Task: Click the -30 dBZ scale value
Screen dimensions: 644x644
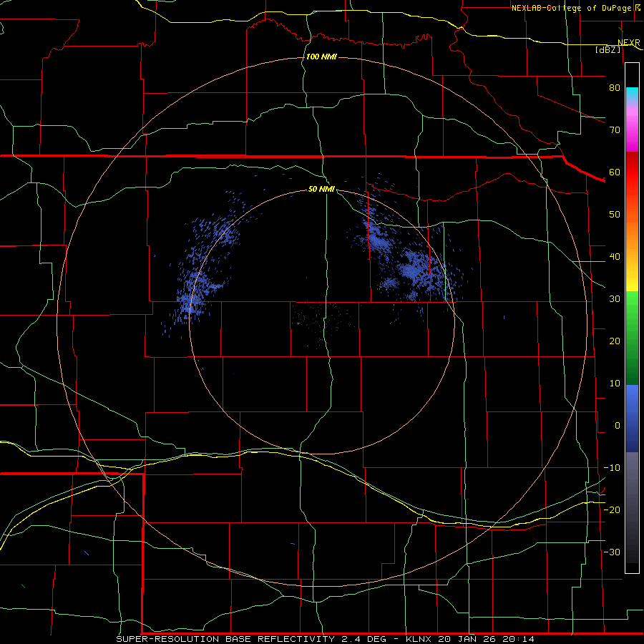Action: pyautogui.click(x=612, y=552)
